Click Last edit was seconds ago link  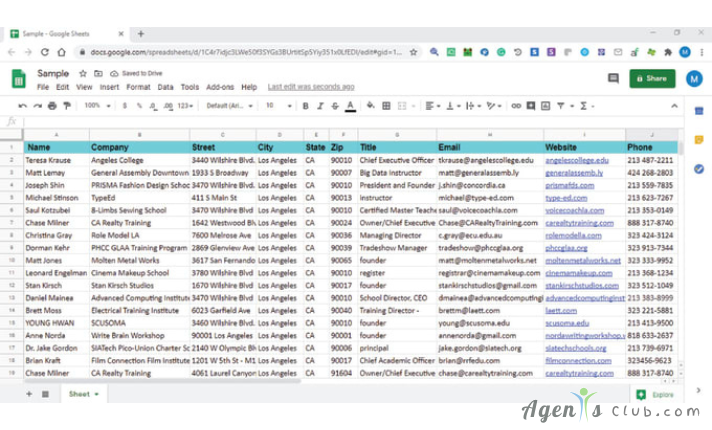click(311, 87)
